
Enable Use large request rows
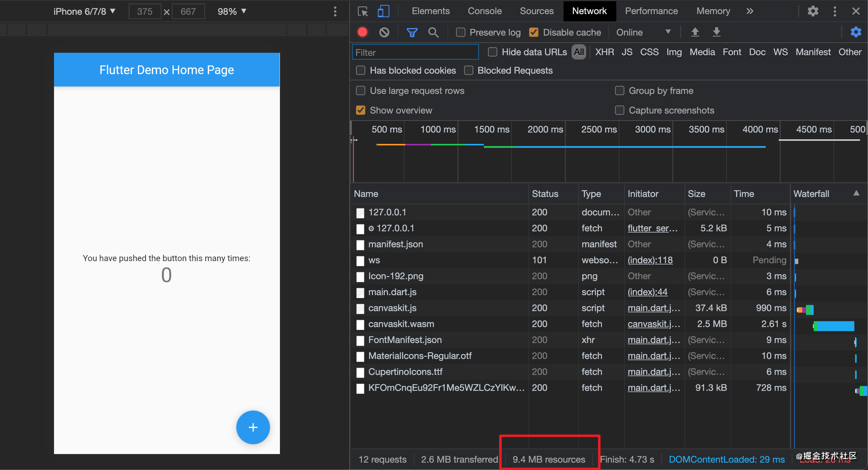(361, 91)
